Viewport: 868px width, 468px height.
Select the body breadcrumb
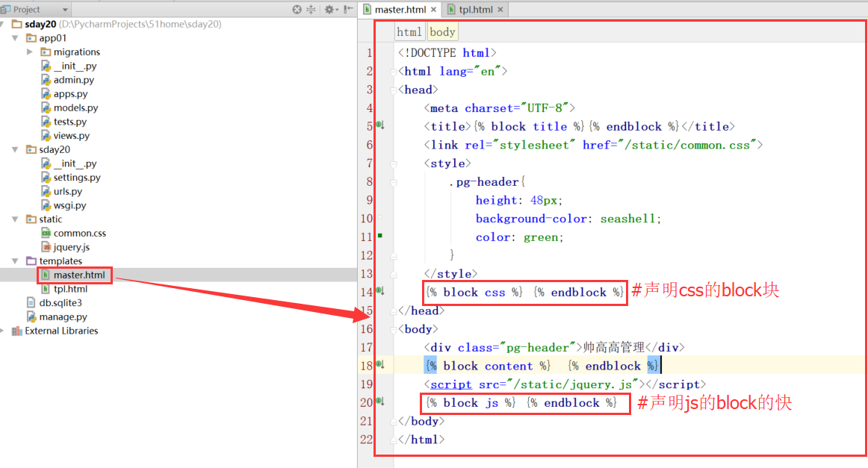pyautogui.click(x=442, y=32)
